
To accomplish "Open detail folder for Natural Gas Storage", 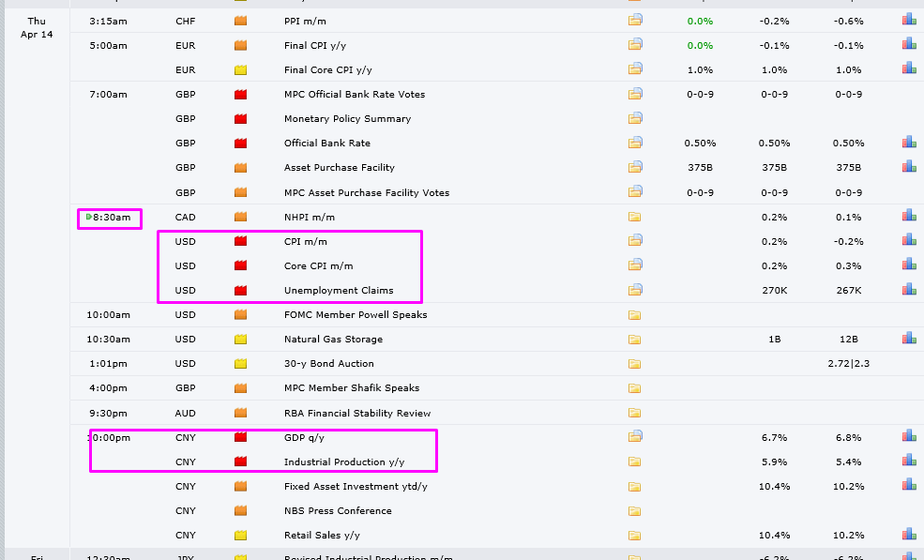I will pyautogui.click(x=634, y=340).
